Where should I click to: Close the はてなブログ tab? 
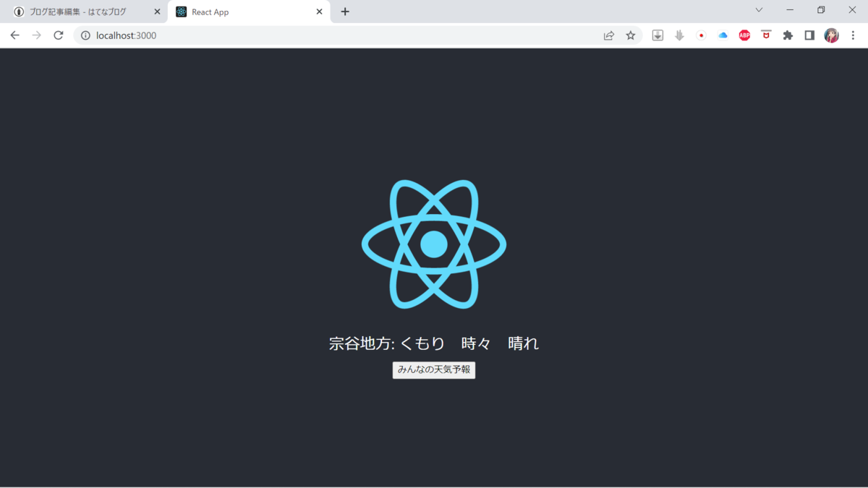click(157, 12)
